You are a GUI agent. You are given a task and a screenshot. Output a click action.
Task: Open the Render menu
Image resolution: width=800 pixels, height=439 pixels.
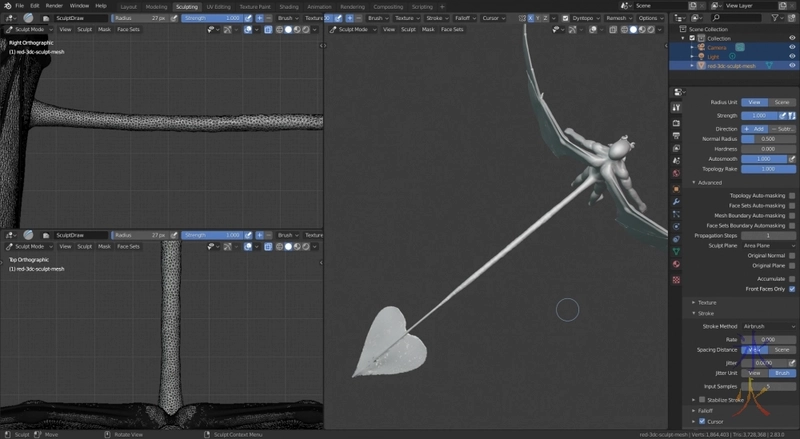(53, 6)
